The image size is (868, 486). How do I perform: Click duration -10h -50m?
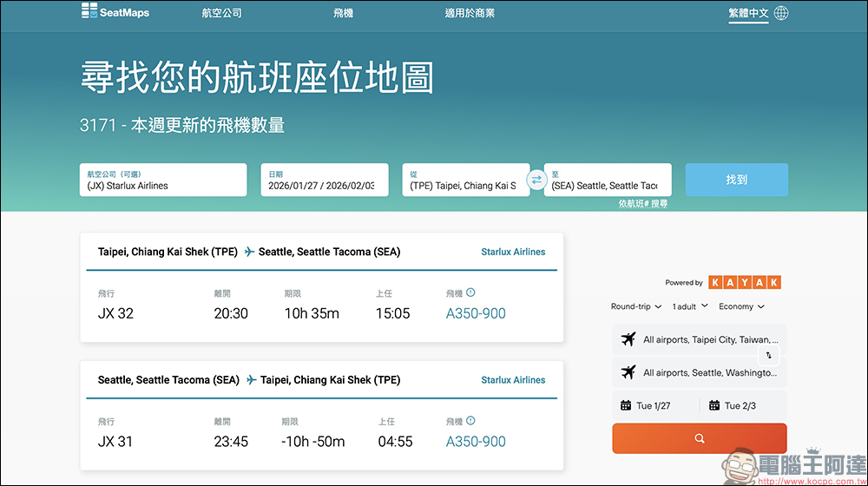pos(312,442)
